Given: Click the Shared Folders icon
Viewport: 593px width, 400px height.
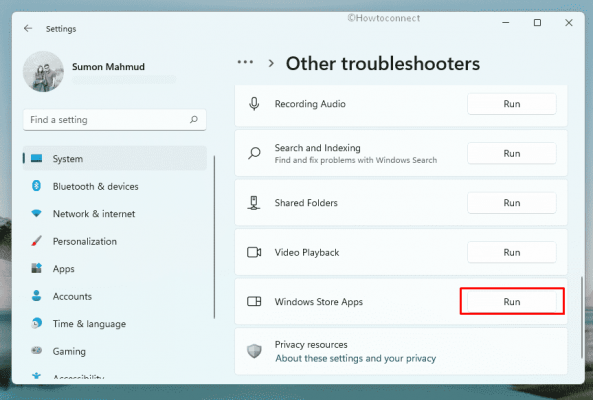Looking at the screenshot, I should (254, 203).
